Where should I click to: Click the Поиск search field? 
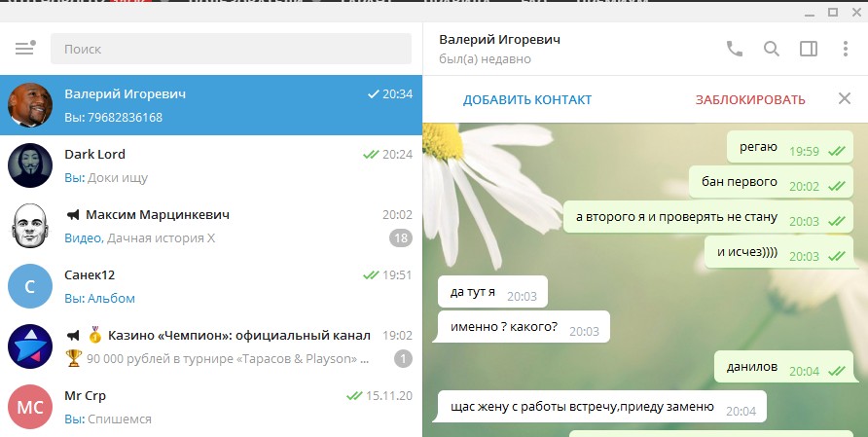[x=231, y=49]
